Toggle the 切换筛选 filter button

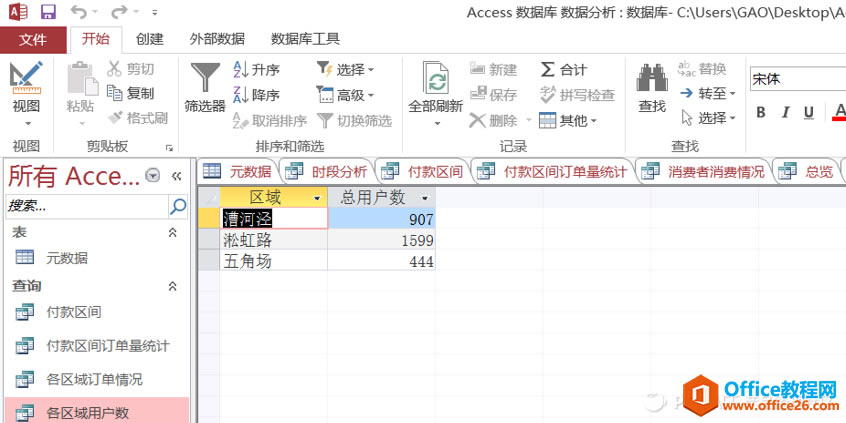point(354,120)
